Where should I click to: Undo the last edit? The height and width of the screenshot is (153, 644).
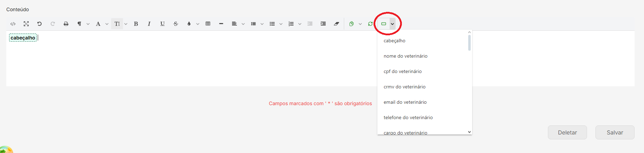tap(39, 24)
